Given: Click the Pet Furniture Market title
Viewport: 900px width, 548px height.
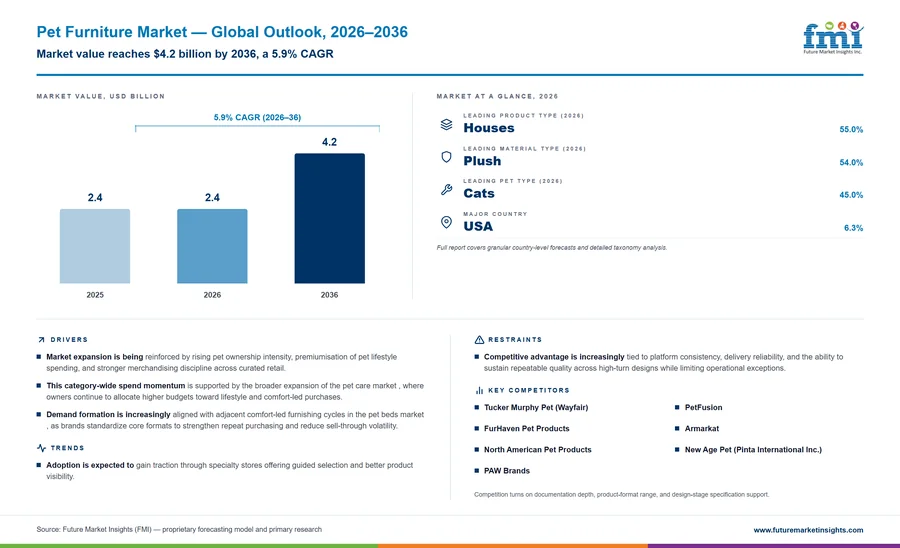Looking at the screenshot, I should pos(222,32).
